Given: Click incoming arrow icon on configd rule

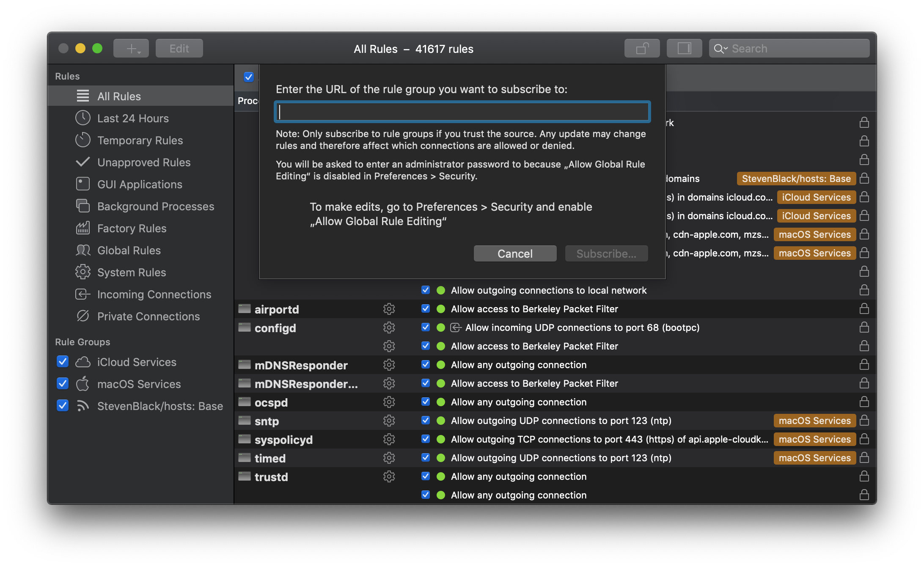Looking at the screenshot, I should click(x=456, y=328).
